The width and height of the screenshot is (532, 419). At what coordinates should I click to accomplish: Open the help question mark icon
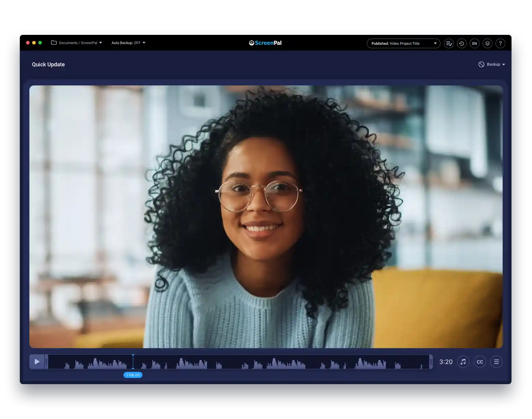tap(500, 43)
